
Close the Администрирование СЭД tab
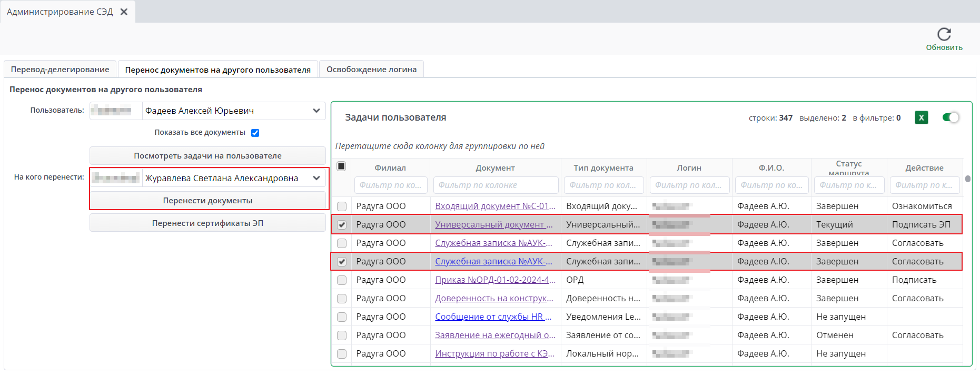[124, 12]
